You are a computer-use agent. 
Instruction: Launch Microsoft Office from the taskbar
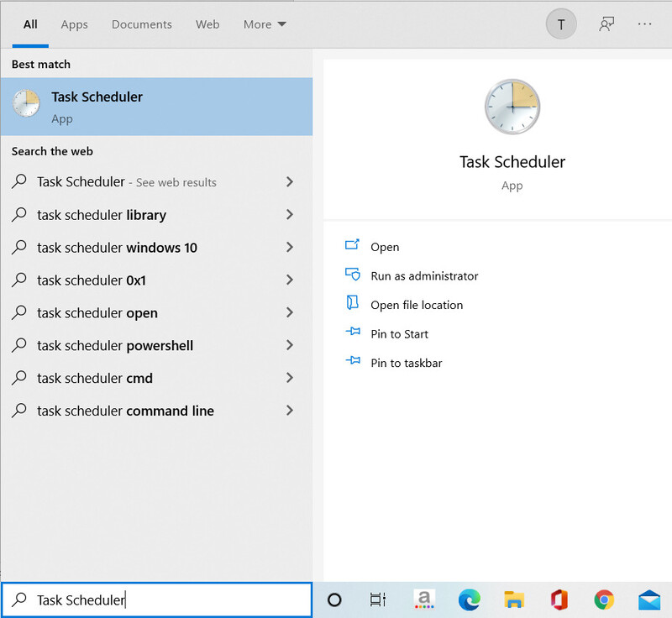(559, 600)
